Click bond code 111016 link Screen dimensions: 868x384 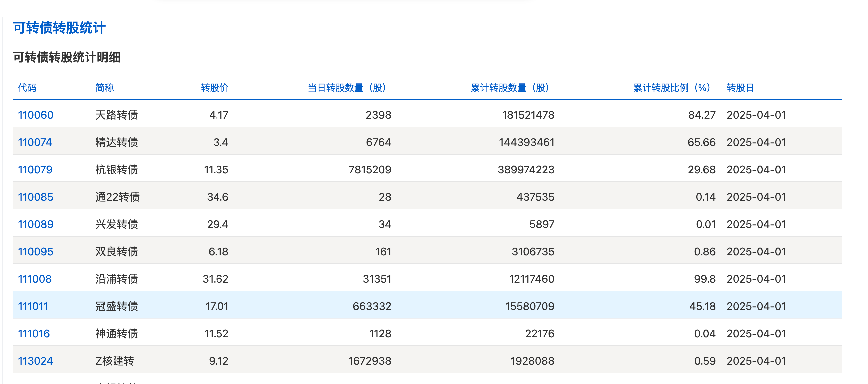[34, 333]
